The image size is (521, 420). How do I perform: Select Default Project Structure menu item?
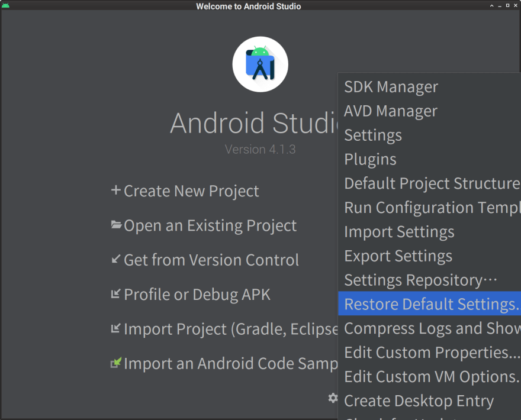(x=430, y=183)
